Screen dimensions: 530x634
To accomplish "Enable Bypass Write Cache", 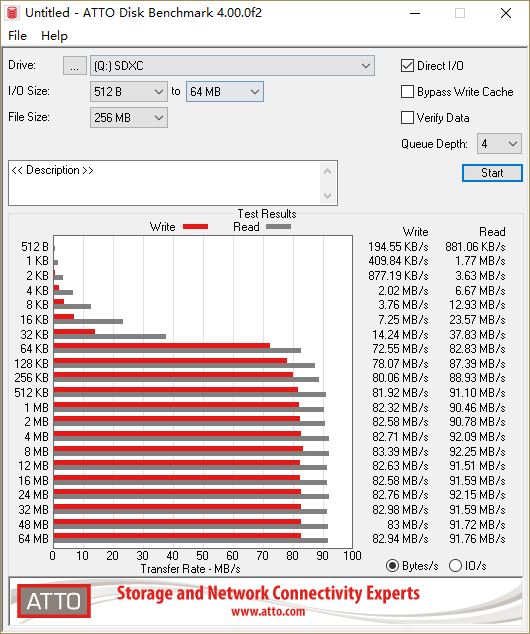I will 407,92.
